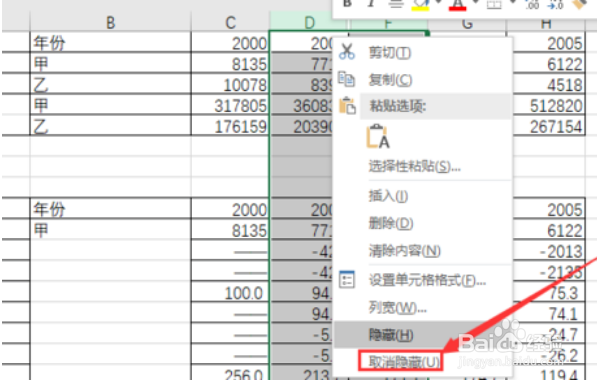The height and width of the screenshot is (382, 597).
Task: Decrease decimal places in mini toolbar
Action: [x=555, y=4]
